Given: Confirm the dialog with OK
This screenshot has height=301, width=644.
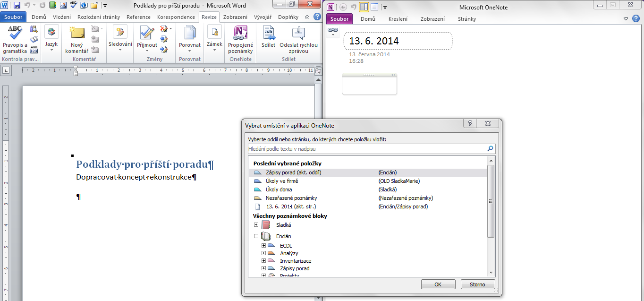Looking at the screenshot, I should tap(438, 284).
